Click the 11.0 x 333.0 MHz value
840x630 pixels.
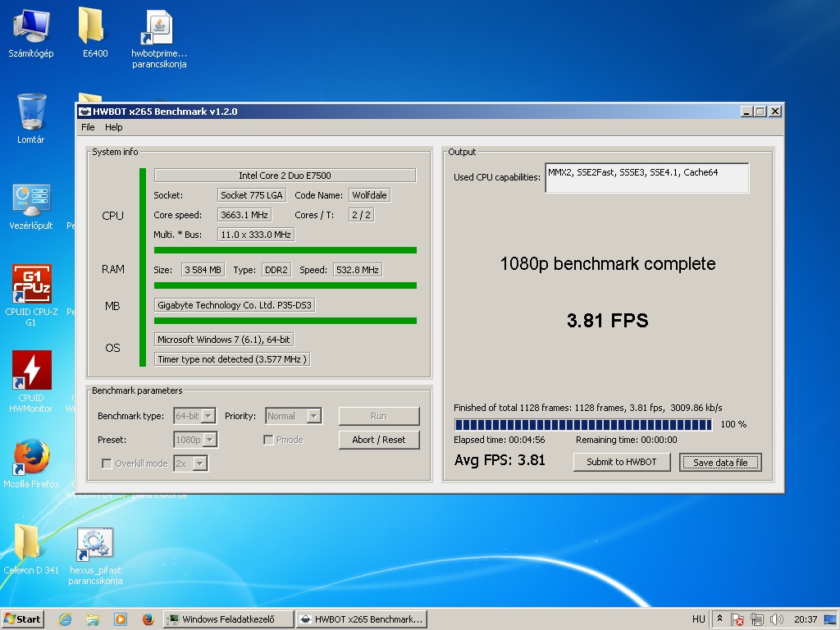point(256,235)
